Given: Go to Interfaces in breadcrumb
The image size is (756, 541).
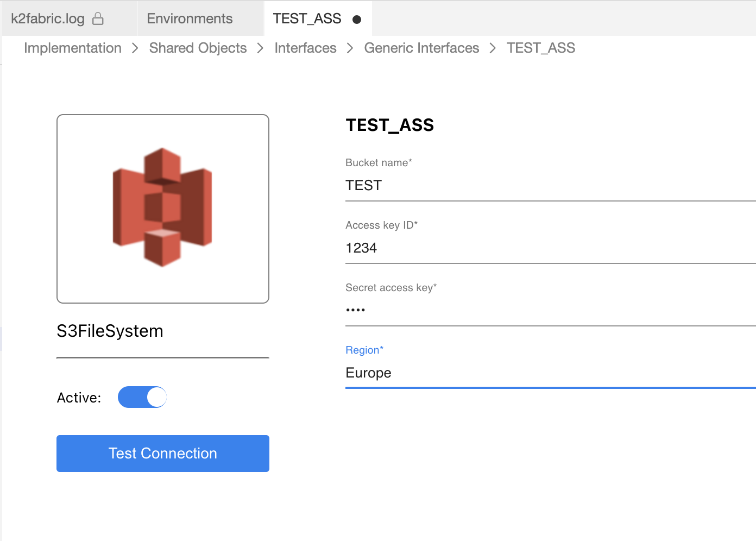Looking at the screenshot, I should click(305, 48).
